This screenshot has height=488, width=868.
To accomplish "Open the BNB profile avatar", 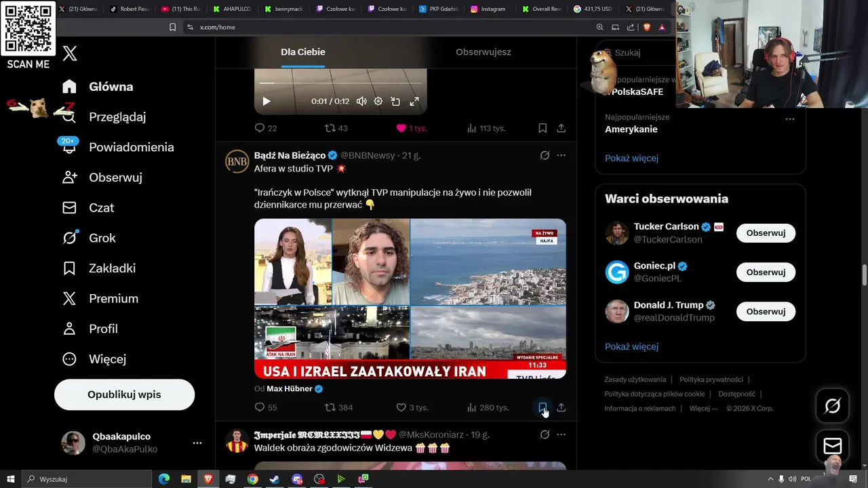I will point(237,161).
